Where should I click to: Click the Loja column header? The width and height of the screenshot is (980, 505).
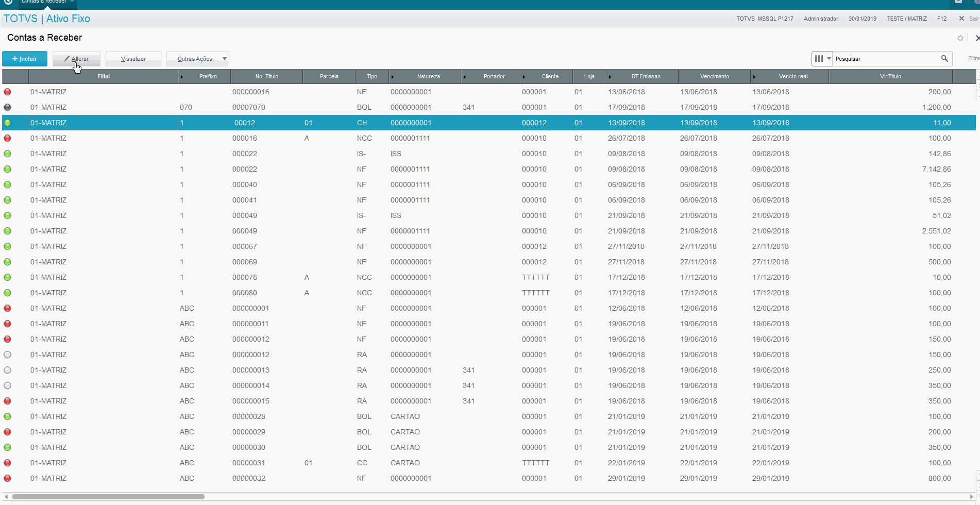coord(589,76)
